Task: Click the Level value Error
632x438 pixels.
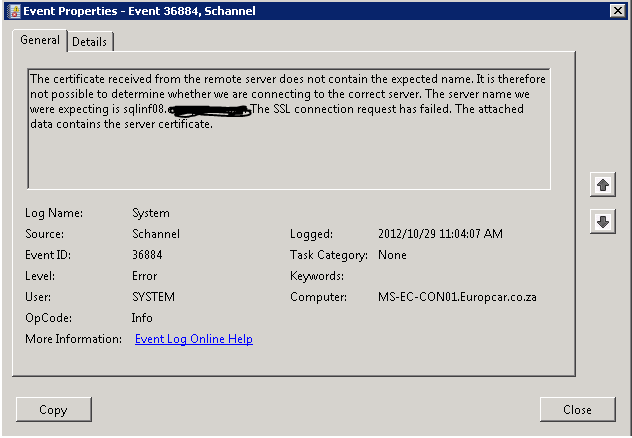Action: point(145,276)
